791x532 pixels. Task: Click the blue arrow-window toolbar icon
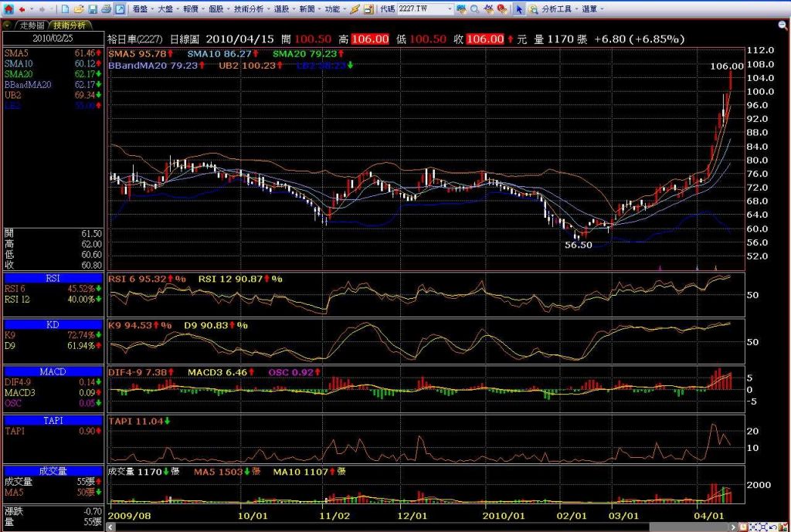120,9
